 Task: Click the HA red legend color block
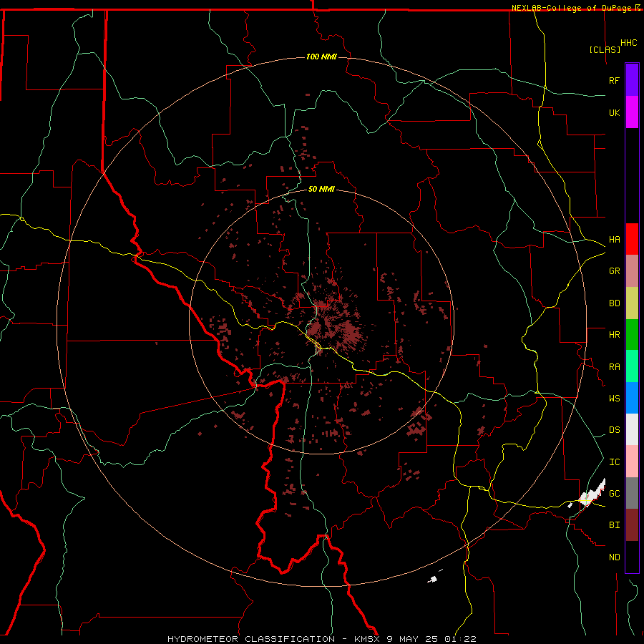click(632, 239)
